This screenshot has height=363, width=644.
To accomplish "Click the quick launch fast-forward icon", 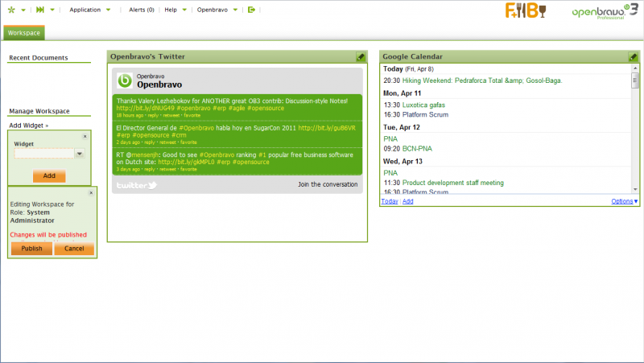I will coord(39,10).
